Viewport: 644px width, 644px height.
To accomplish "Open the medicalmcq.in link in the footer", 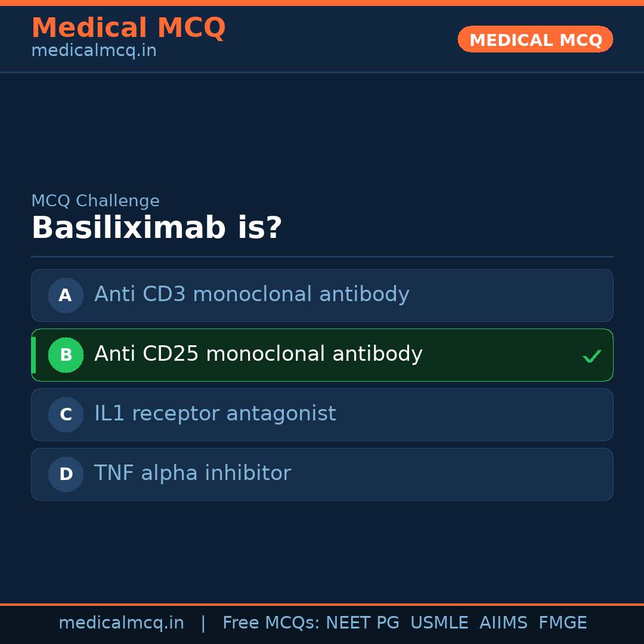I will point(121,623).
